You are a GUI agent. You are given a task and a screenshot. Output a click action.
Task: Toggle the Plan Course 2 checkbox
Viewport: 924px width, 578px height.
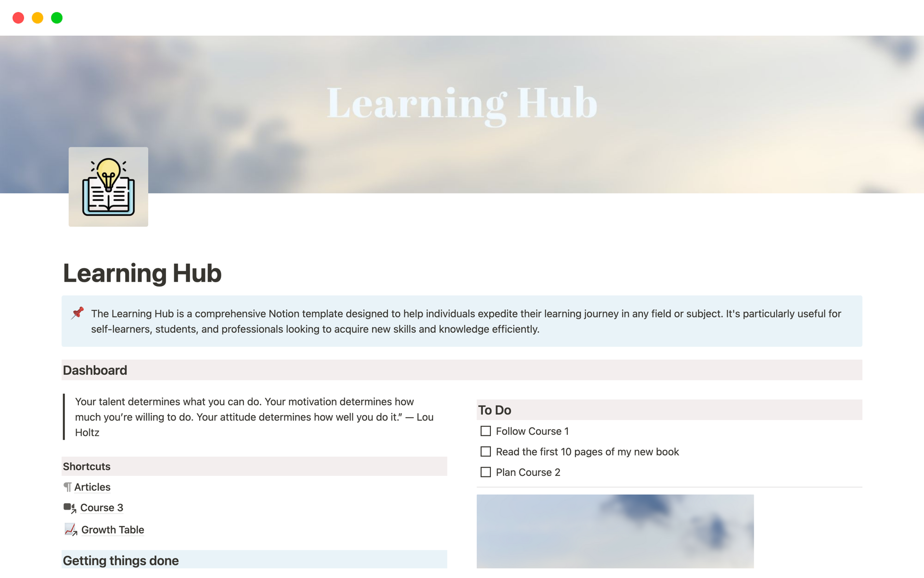click(x=485, y=472)
